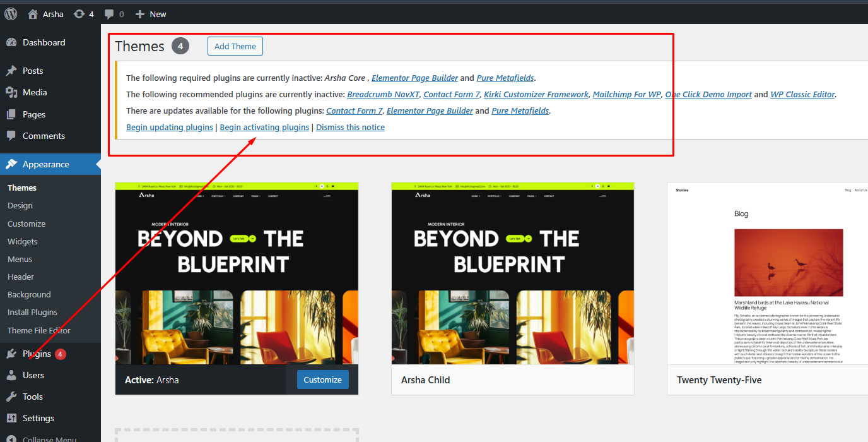
Task: Click the Plugins plug icon
Action: 11,354
